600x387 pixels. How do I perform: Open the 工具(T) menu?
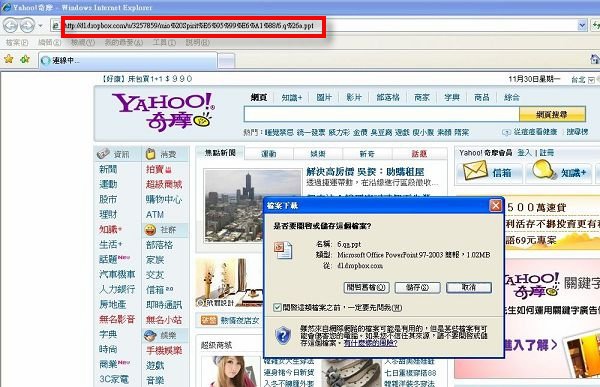coord(164,42)
